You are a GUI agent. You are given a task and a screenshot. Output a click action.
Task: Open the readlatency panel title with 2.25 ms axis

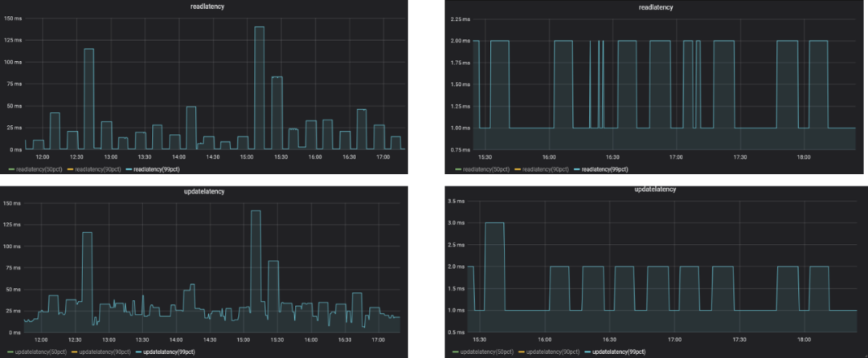click(x=656, y=6)
